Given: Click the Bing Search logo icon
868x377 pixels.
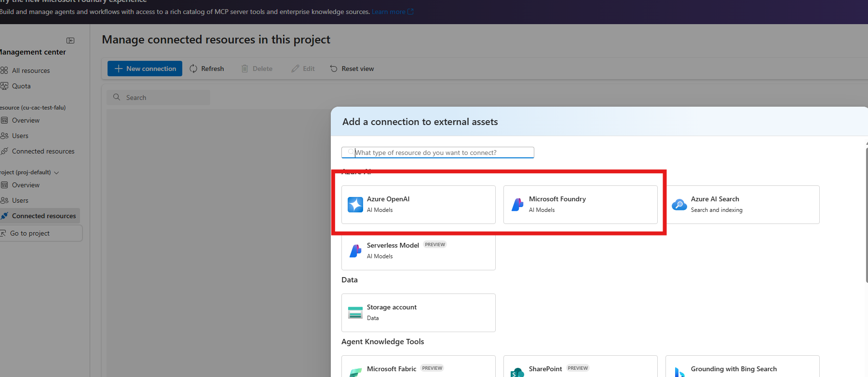Looking at the screenshot, I should pyautogui.click(x=679, y=372).
